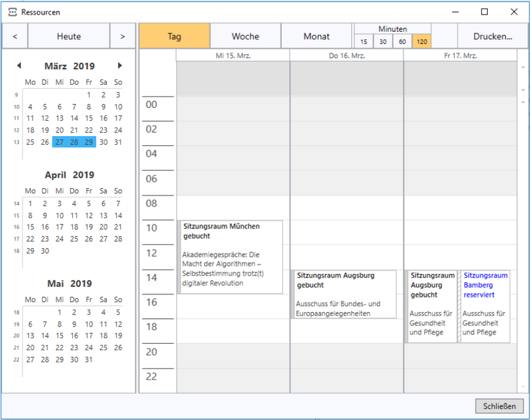
Task: Select March 28 in the mini calendar
Action: coord(74,142)
